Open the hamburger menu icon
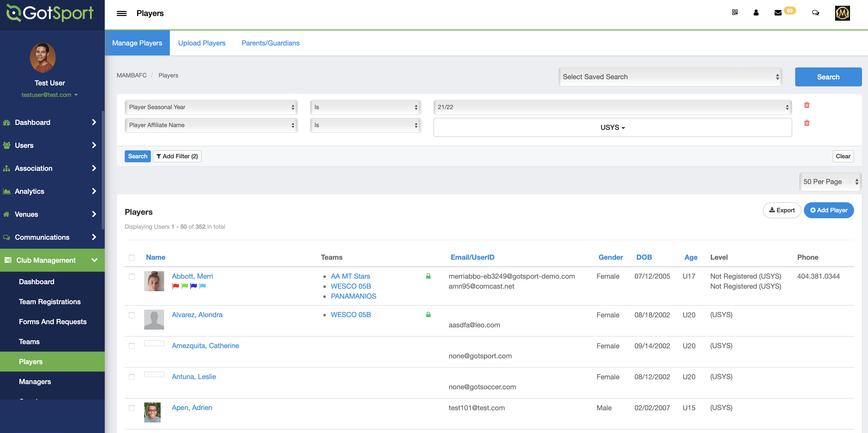The height and width of the screenshot is (433, 868). click(x=122, y=13)
